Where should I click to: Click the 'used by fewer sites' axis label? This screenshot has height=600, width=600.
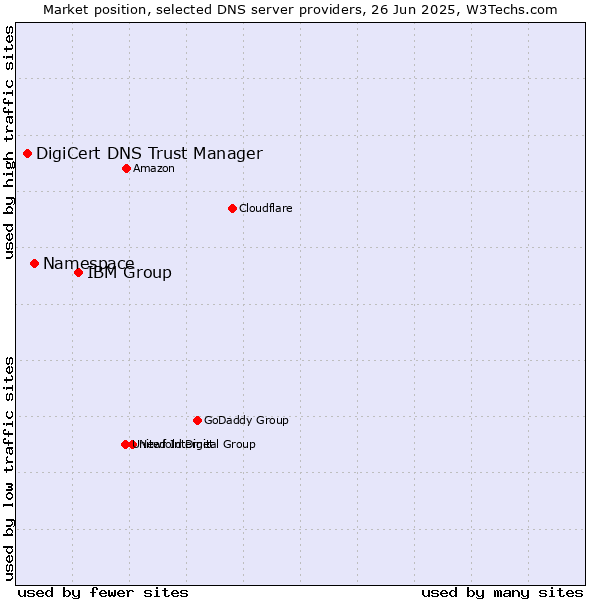coord(103,593)
